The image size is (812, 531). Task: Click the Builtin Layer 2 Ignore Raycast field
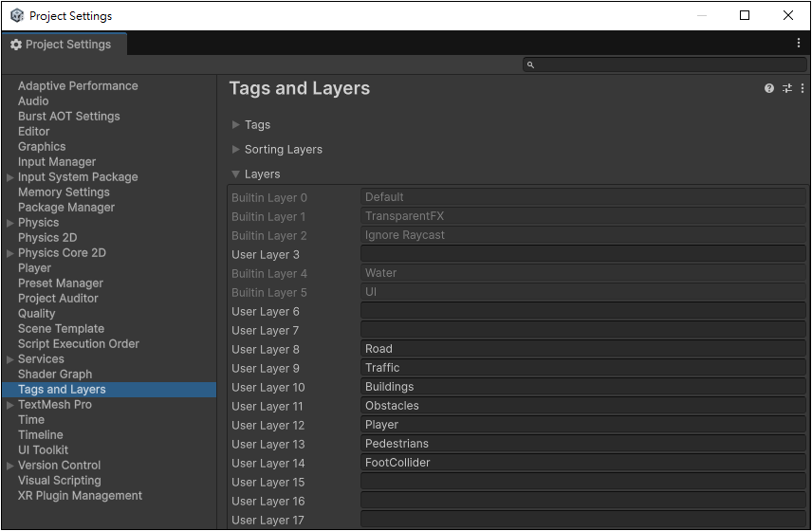coord(583,235)
